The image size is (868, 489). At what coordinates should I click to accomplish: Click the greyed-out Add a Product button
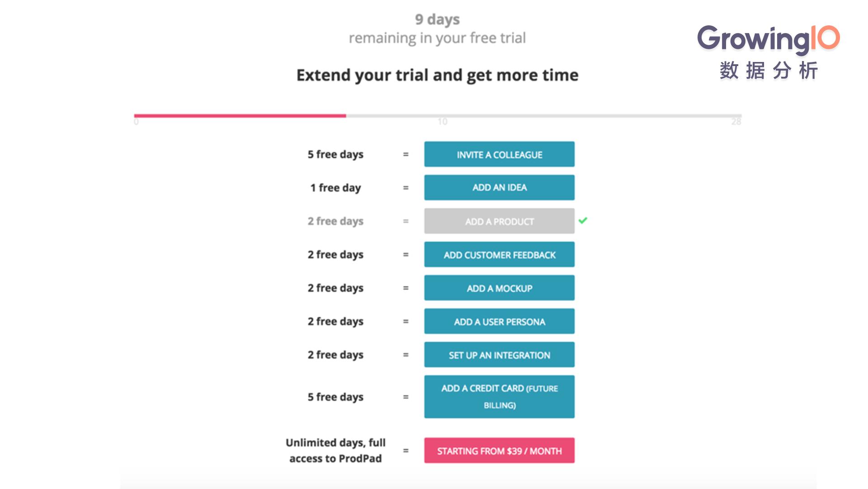click(x=499, y=221)
